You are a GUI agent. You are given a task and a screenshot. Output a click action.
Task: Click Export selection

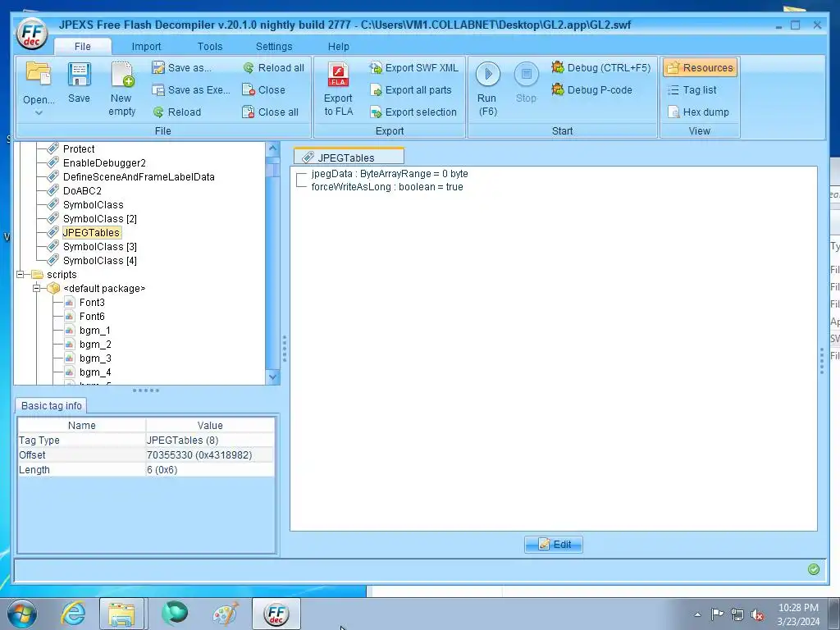[x=413, y=112]
